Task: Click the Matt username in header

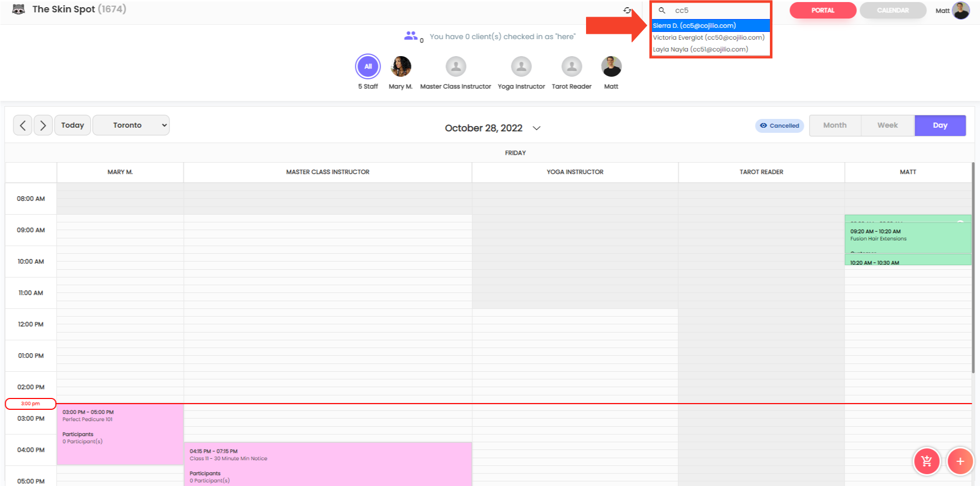Action: coord(942,11)
